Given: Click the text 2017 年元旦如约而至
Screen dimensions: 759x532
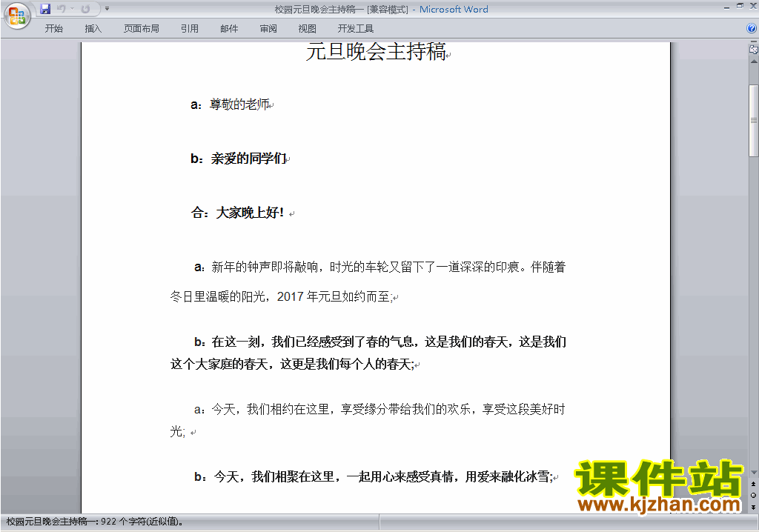Looking at the screenshot, I should pos(334,296).
